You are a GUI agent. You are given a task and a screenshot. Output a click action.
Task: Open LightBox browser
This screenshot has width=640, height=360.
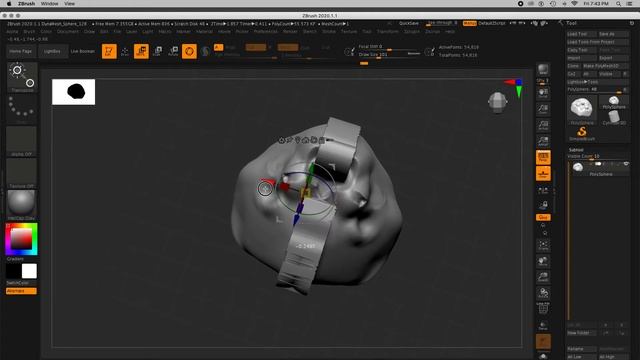point(52,51)
